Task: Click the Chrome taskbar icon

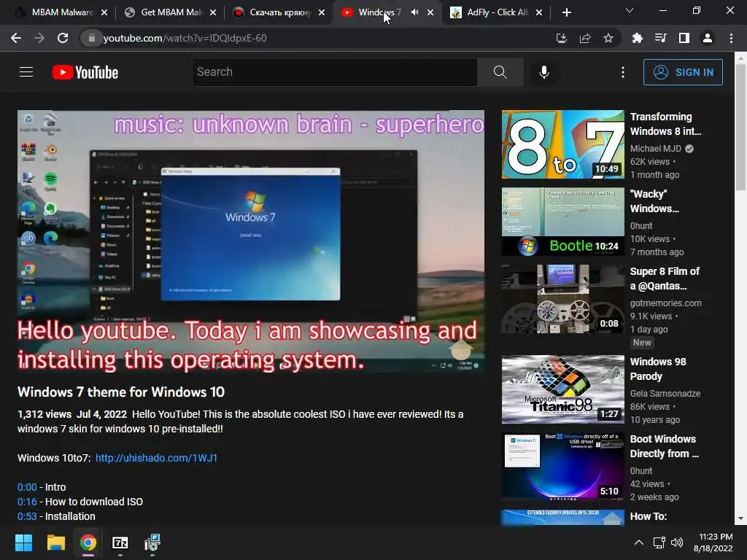Action: 88,542
